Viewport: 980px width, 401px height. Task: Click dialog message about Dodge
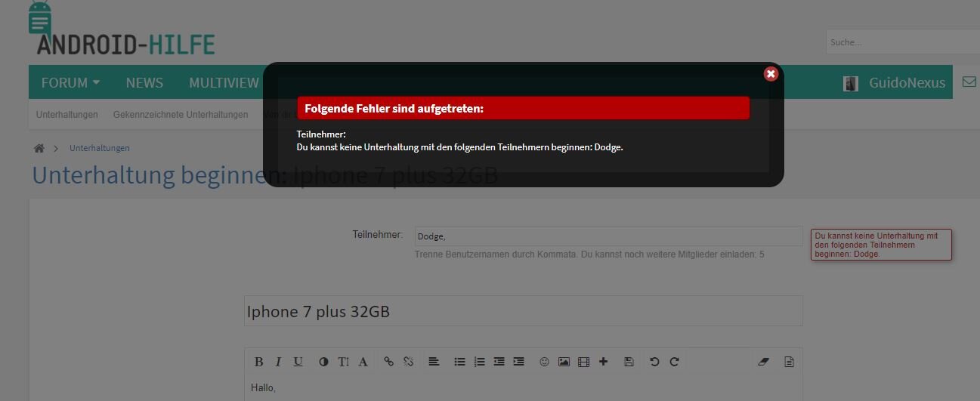click(x=459, y=147)
